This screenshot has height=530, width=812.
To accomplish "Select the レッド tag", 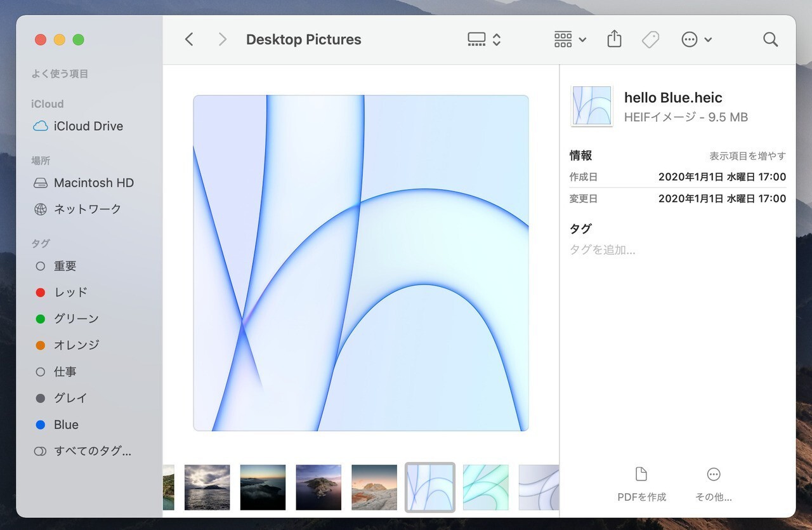I will click(x=62, y=293).
